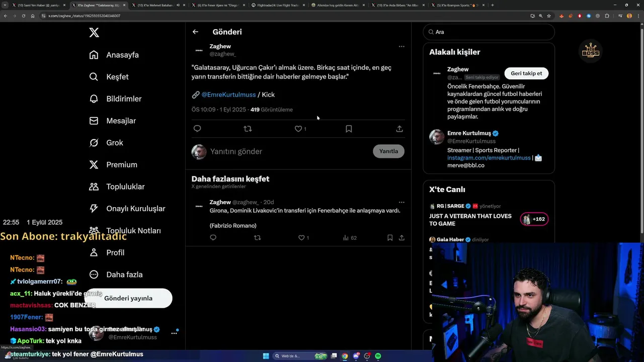Switch to the Fener Ajans tab
The image size is (644, 362).
tap(217, 5)
